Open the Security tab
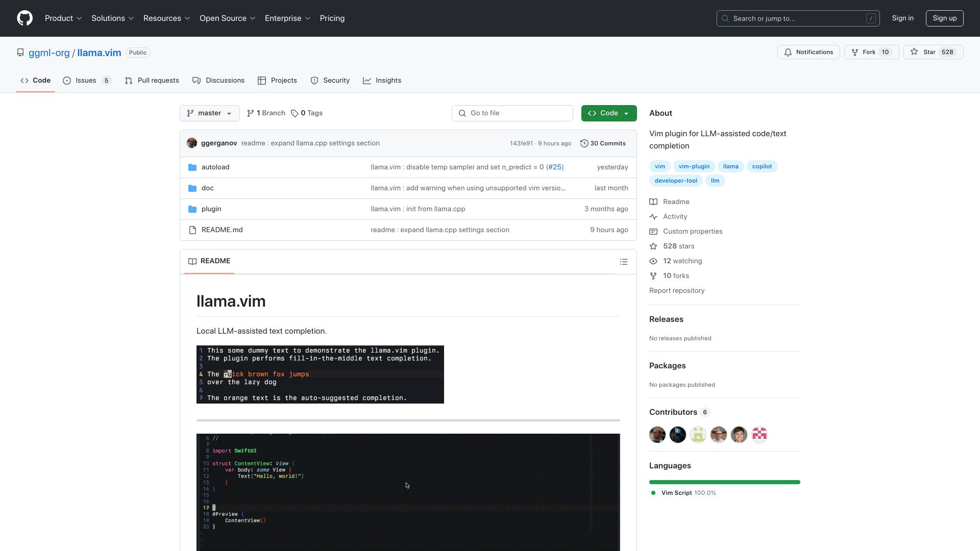980x551 pixels. click(x=330, y=81)
